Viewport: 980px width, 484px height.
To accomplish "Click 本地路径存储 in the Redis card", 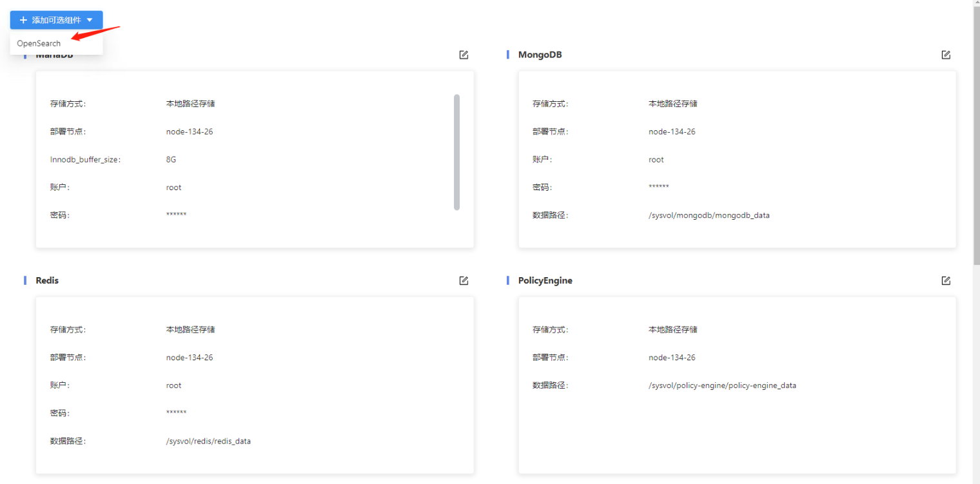I will 190,329.
